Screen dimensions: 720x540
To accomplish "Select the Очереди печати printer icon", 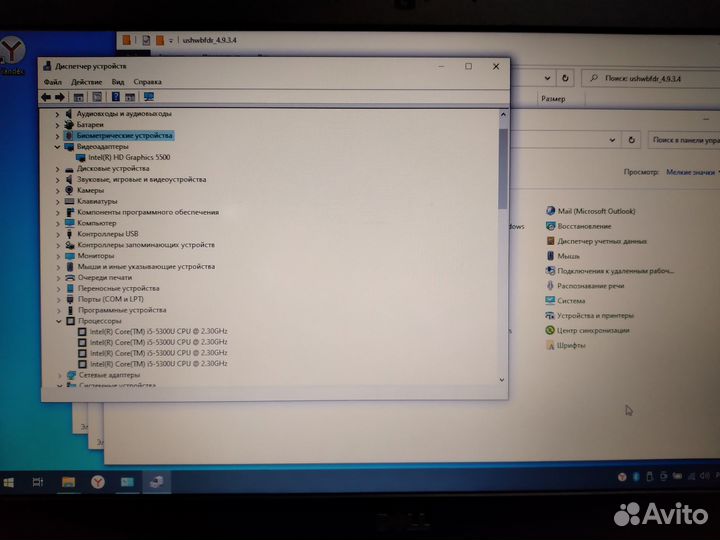I will (x=70, y=278).
